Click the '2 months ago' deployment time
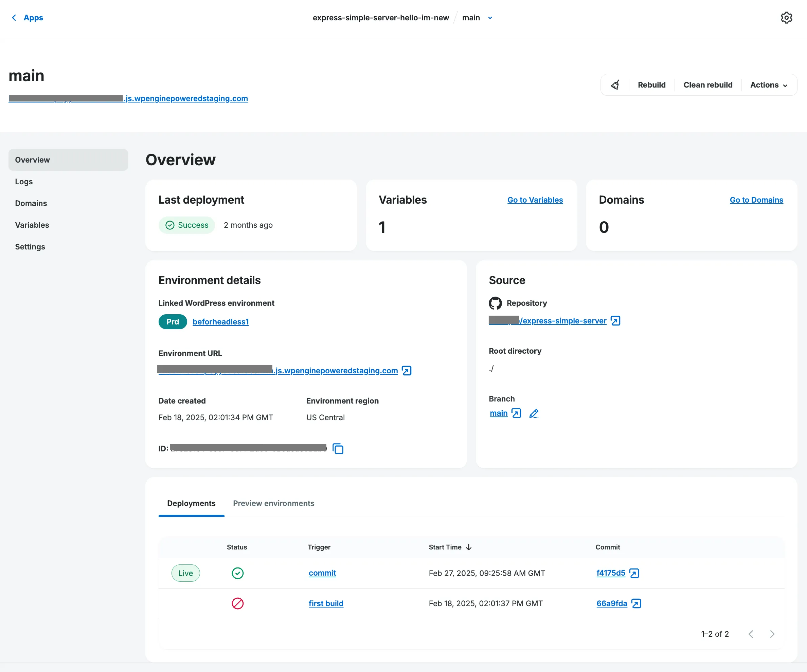This screenshot has height=672, width=807. (248, 225)
